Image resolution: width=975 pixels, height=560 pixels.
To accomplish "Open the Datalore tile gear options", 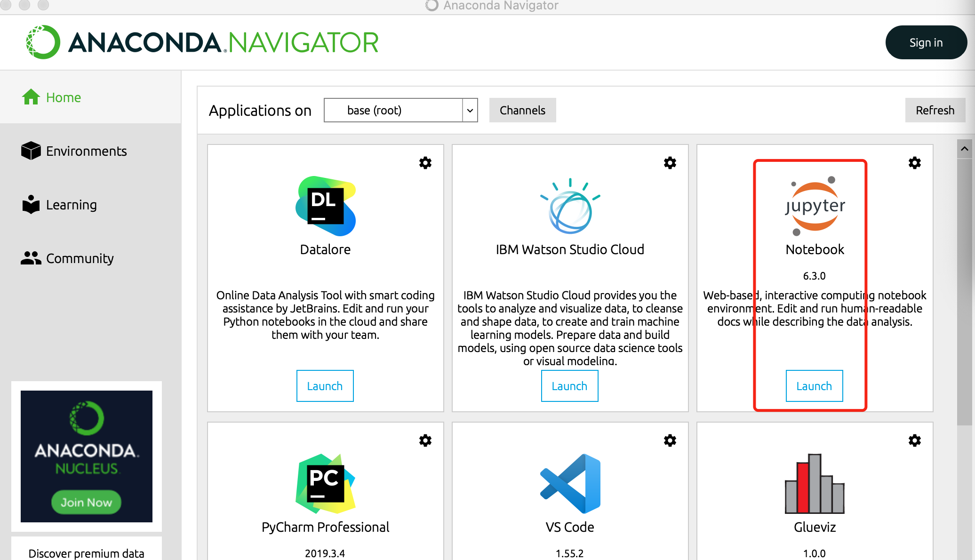I will click(x=425, y=163).
